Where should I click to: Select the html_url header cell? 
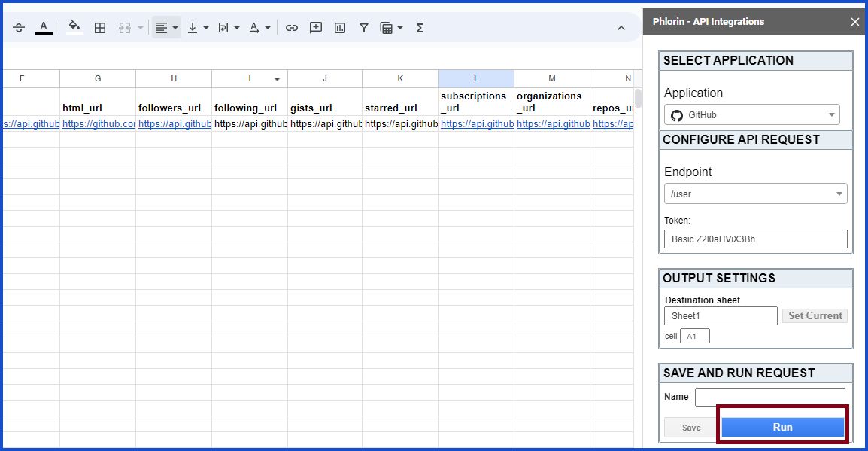(x=98, y=102)
